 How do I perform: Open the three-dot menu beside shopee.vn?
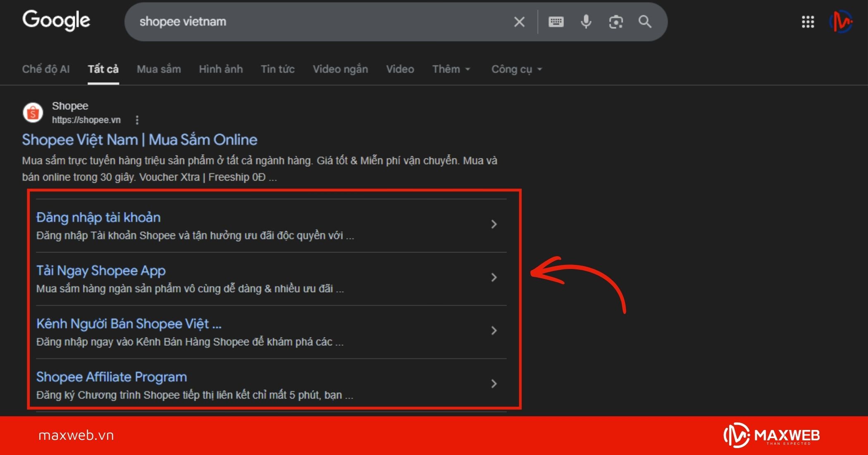coord(137,120)
